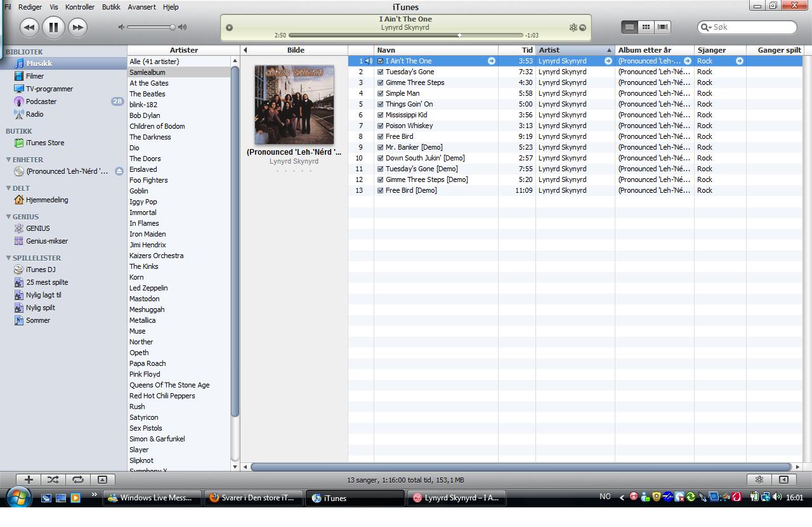The image size is (812, 527).
Task: Adjust the volume slider
Action: point(151,27)
